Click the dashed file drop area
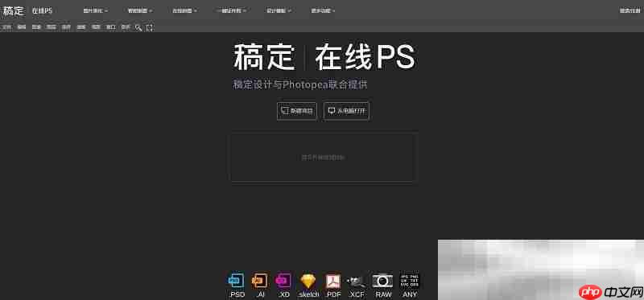 [324, 157]
